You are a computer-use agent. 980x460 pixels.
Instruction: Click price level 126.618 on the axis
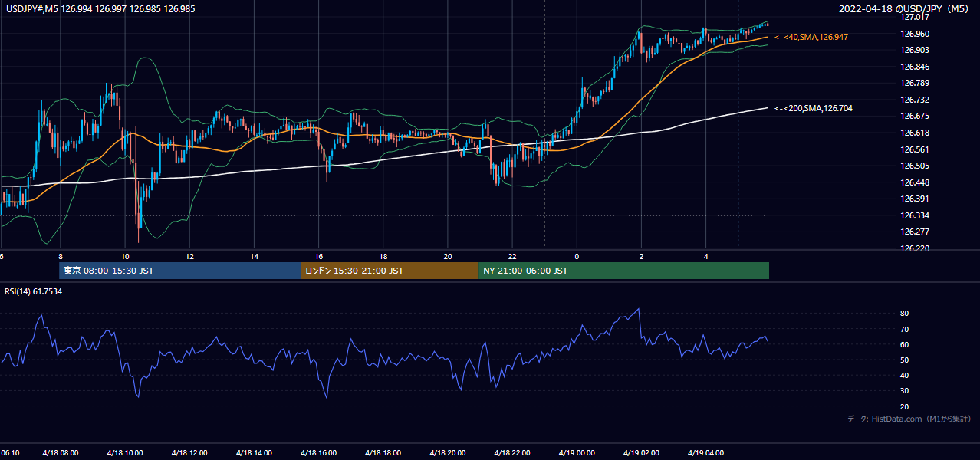click(x=915, y=133)
